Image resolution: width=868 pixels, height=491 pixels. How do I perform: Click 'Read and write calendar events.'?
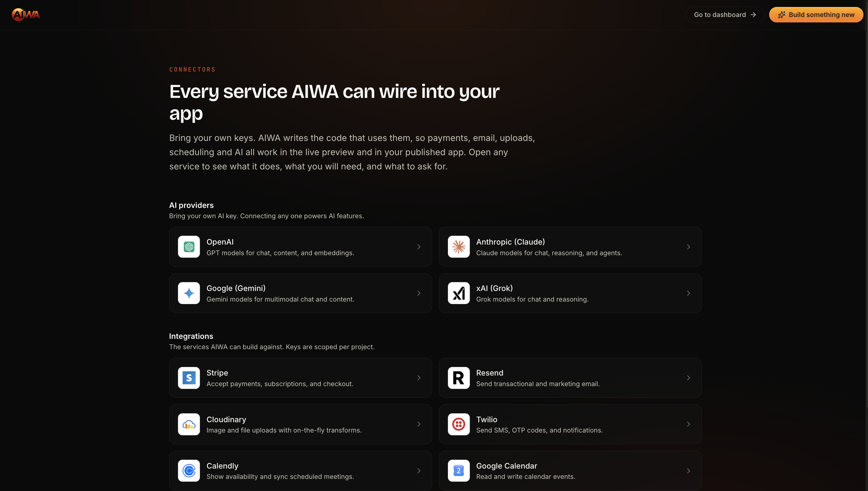(526, 476)
